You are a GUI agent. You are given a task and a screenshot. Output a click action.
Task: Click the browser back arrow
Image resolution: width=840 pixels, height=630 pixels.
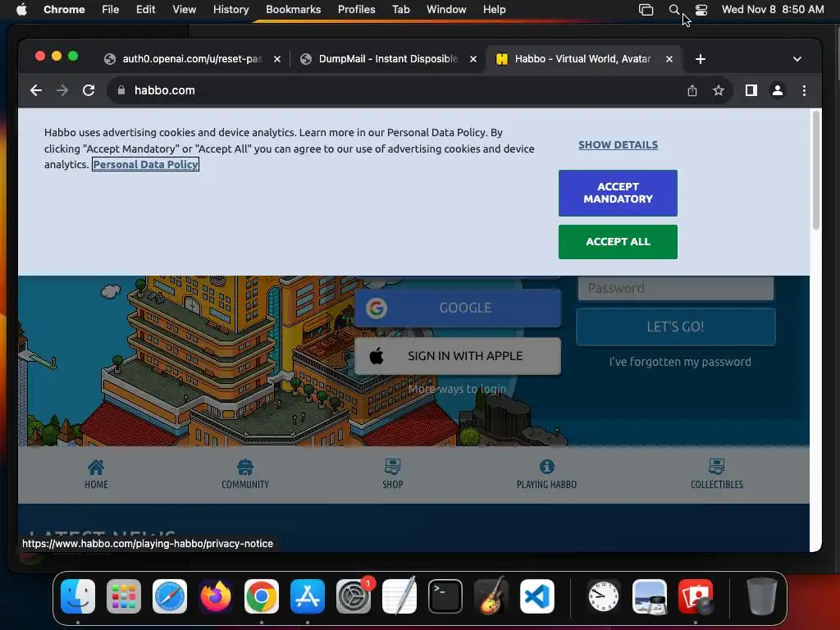pos(36,90)
